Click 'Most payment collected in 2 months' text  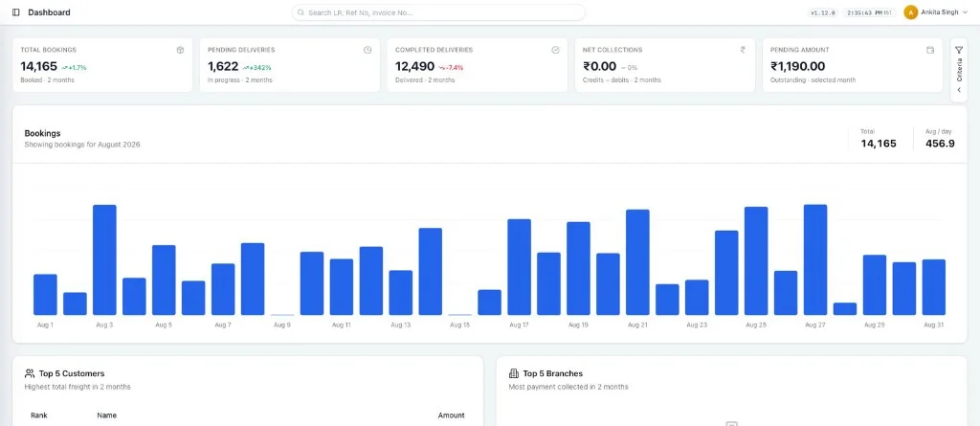(x=568, y=387)
